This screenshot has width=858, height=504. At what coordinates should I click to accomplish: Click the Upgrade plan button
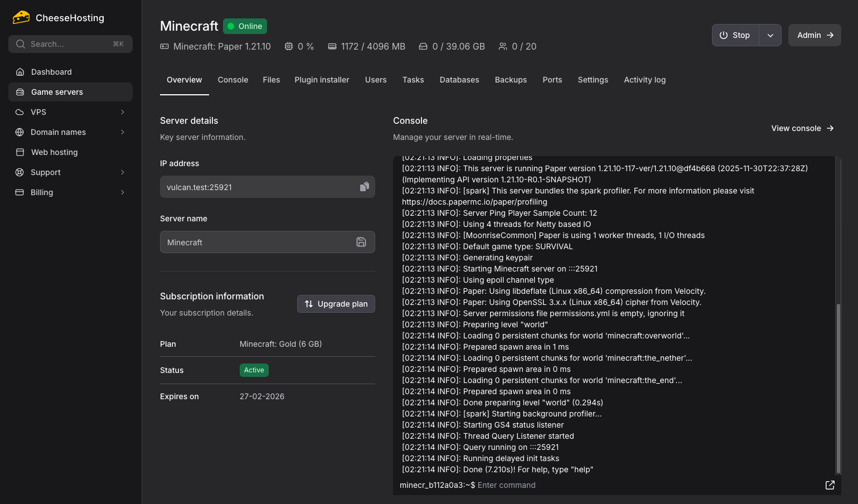coord(336,304)
